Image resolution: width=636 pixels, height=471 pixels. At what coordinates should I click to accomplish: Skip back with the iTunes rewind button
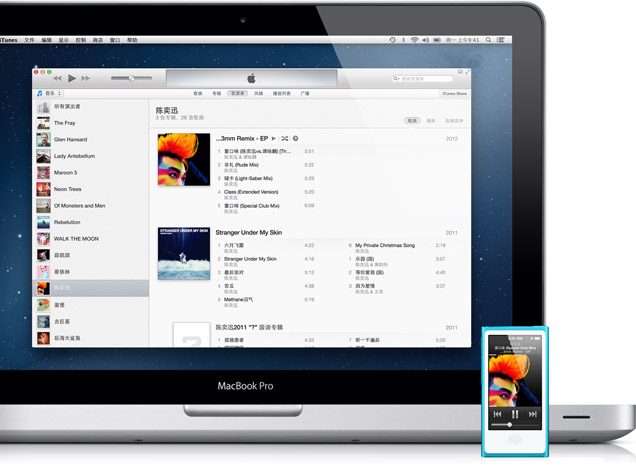click(x=58, y=78)
